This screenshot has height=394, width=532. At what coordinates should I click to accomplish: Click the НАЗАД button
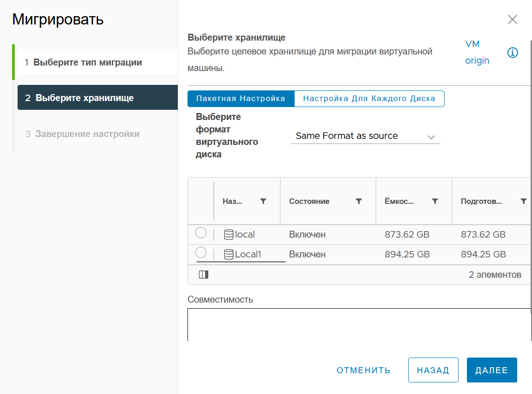[x=433, y=370]
